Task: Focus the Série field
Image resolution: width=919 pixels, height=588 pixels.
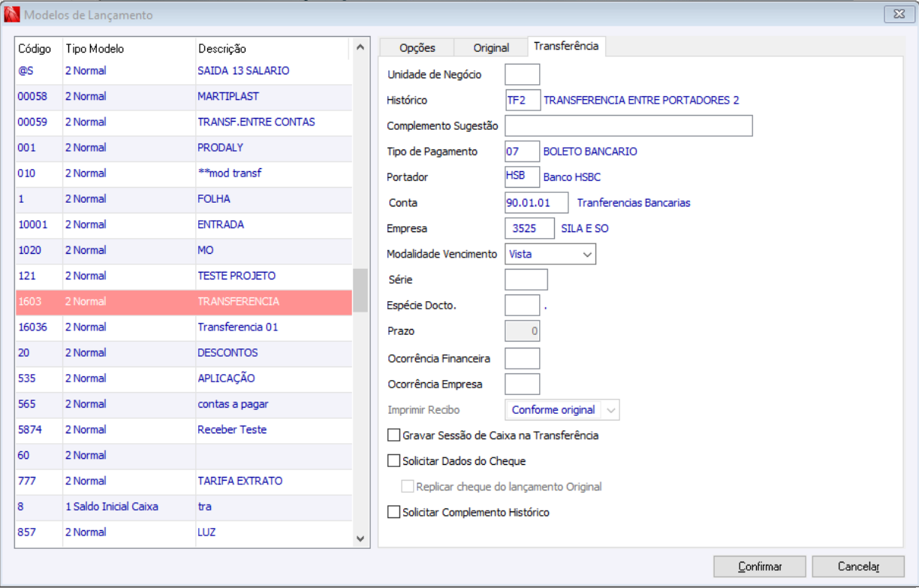Action: coord(526,279)
